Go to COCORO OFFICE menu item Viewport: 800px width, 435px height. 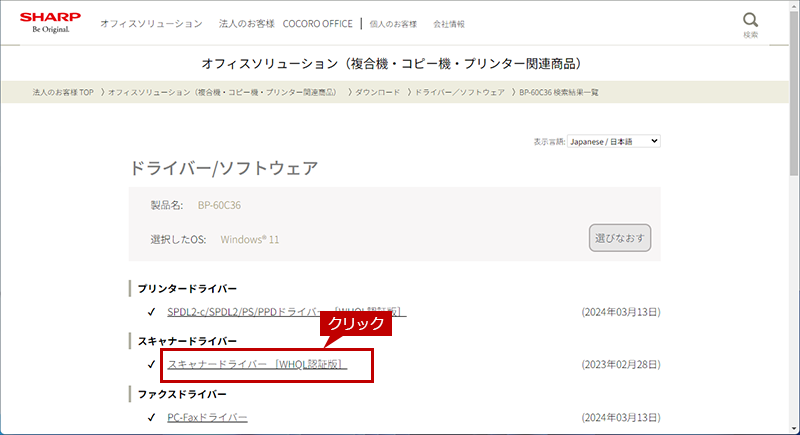coord(317,24)
